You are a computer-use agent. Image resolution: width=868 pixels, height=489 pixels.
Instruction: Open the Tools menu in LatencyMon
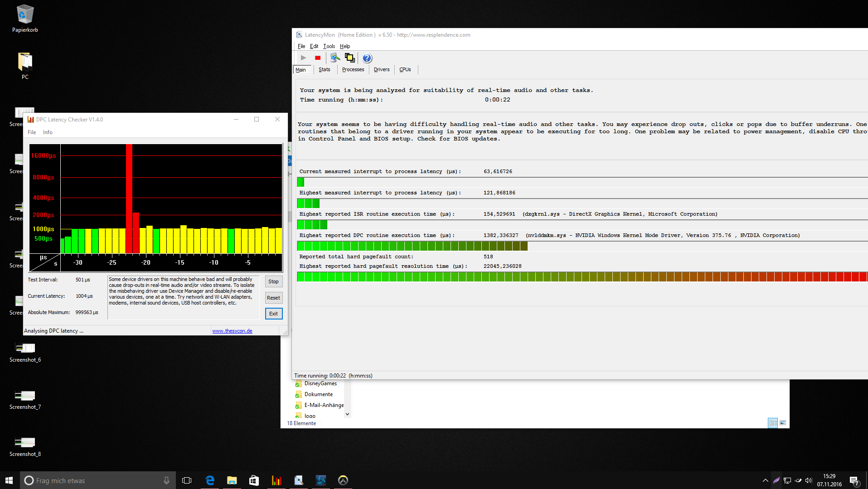click(x=329, y=46)
